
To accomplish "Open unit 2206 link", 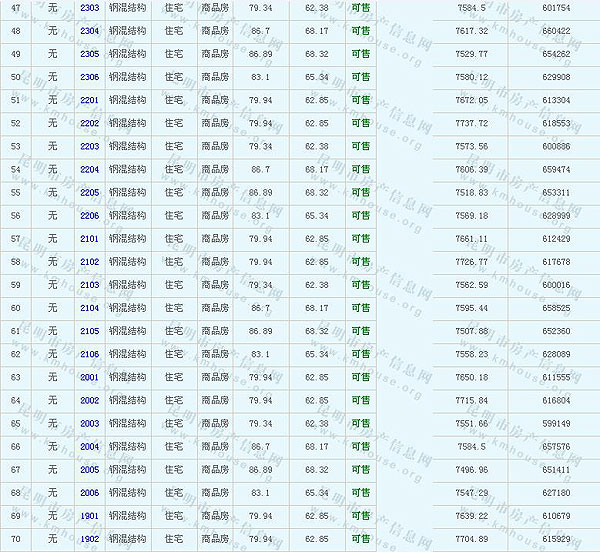I will (x=89, y=216).
